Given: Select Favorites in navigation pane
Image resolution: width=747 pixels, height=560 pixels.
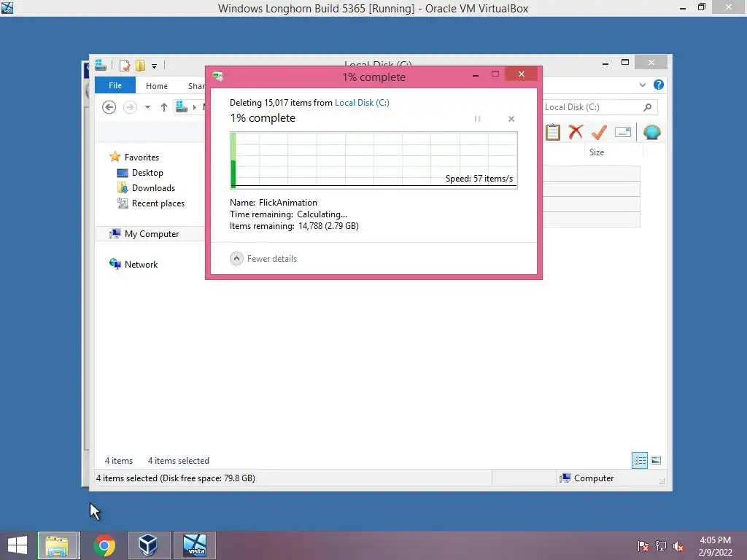Looking at the screenshot, I should (142, 157).
